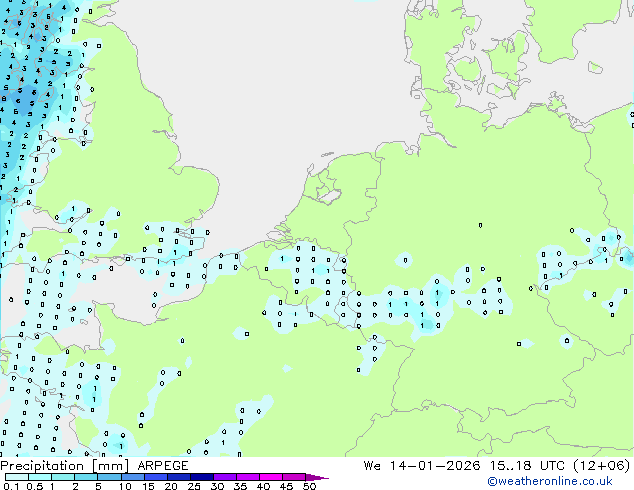
Task: Pick the 45–50 mm legend swatch
Action: click(x=294, y=477)
